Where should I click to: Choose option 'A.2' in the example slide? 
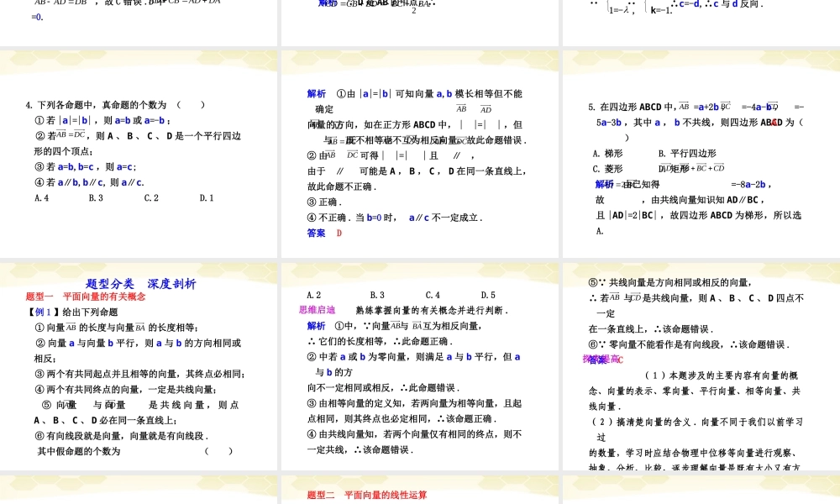coord(314,295)
